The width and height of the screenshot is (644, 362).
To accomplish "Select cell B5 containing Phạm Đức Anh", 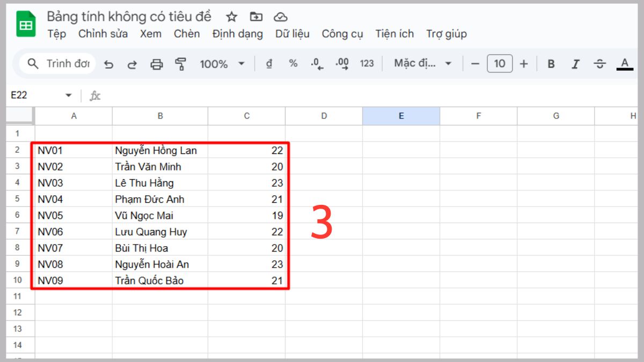I will click(x=160, y=199).
